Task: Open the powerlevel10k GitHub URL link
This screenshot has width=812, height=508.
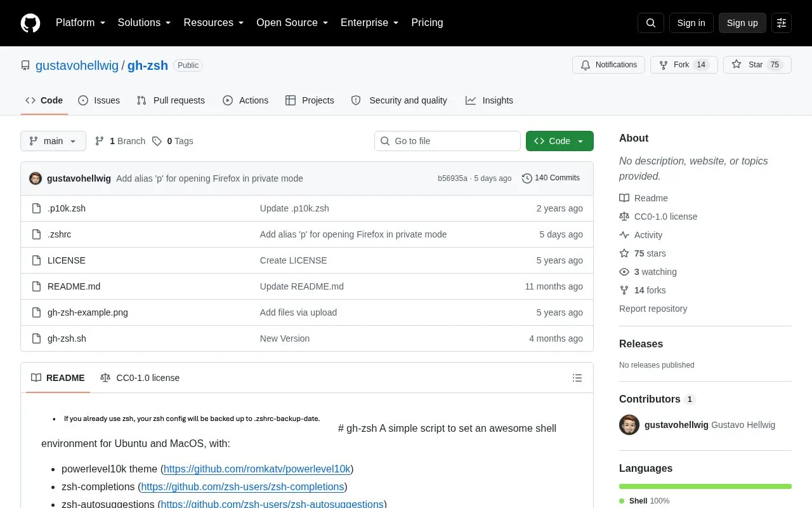Action: click(257, 469)
